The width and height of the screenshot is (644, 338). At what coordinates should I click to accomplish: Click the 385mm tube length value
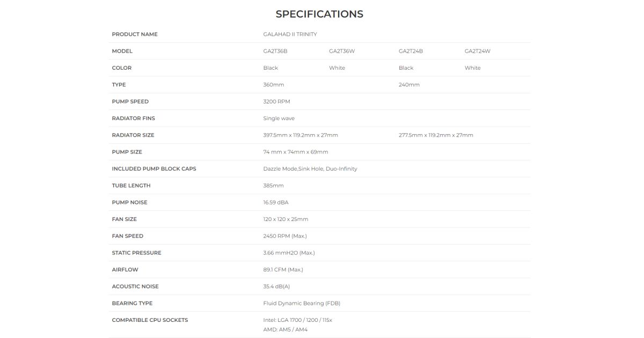(273, 186)
